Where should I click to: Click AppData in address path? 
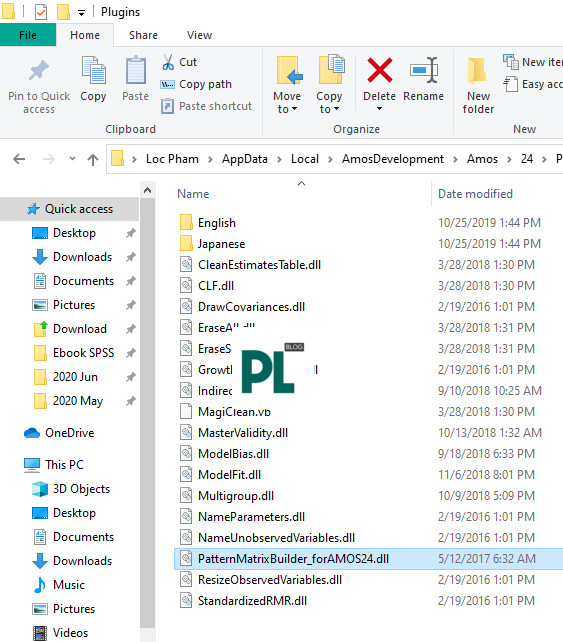[x=245, y=159]
